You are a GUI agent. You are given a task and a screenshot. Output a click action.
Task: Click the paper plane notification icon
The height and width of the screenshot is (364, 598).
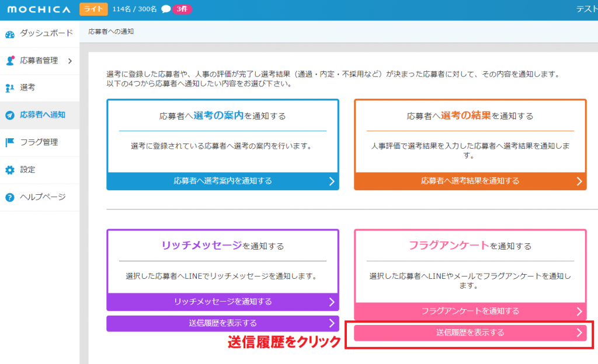(x=10, y=115)
